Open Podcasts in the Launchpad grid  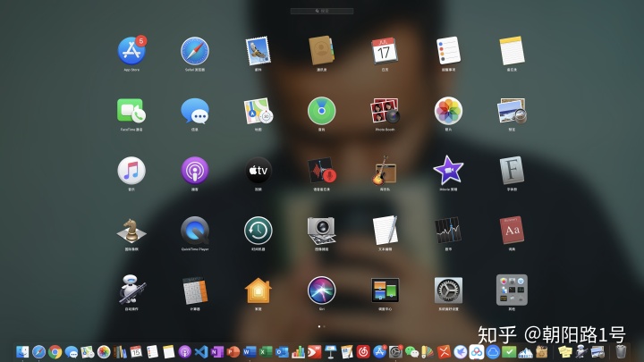[x=195, y=171]
